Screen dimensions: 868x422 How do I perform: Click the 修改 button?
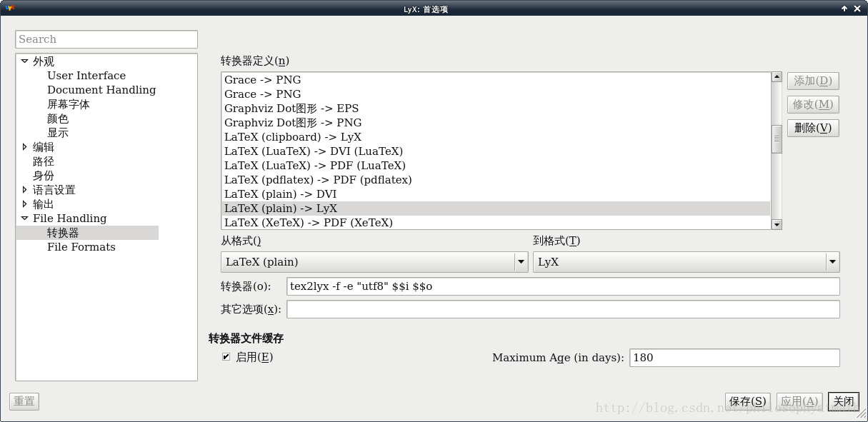pyautogui.click(x=813, y=104)
